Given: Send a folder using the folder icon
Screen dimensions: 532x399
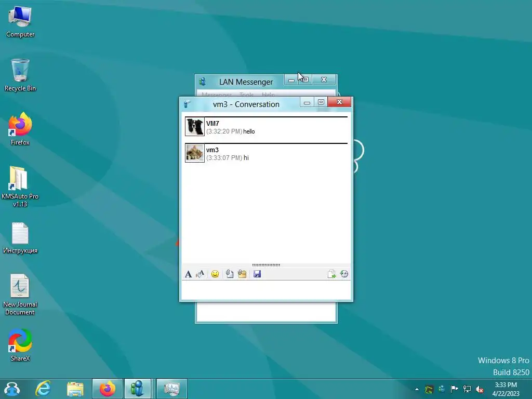Looking at the screenshot, I should pos(242,274).
